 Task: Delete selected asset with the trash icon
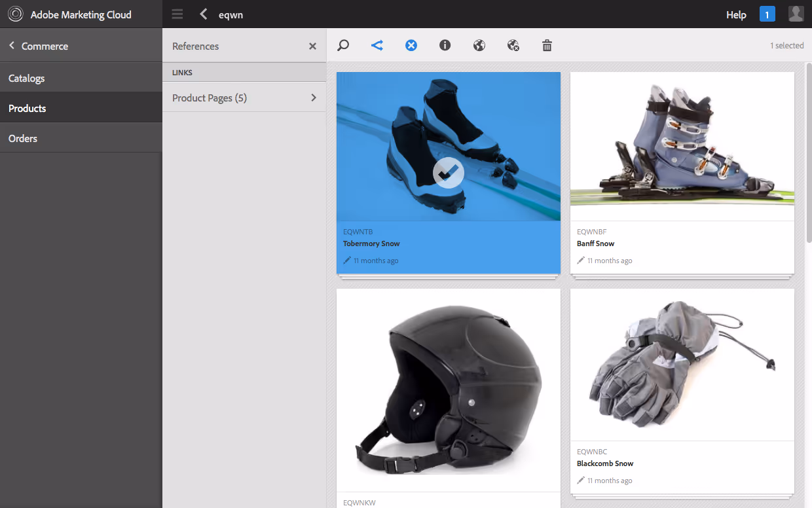click(547, 45)
